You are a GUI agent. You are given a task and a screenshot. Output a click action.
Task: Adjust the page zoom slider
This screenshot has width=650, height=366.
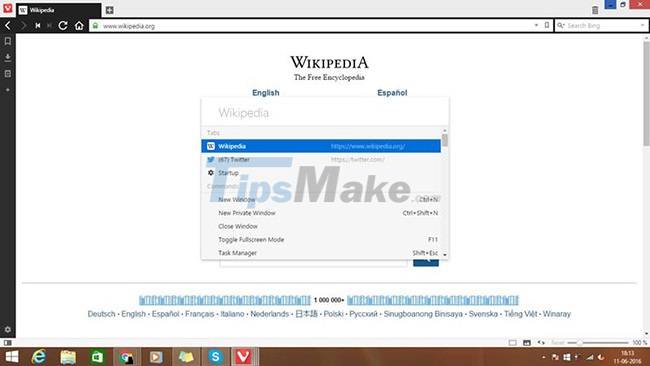[598, 343]
